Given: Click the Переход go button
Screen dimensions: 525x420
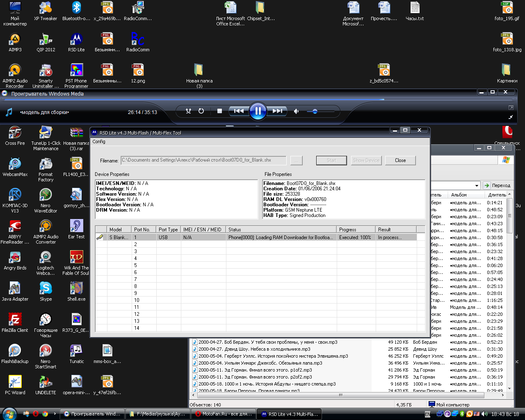Looking at the screenshot, I should pos(497,185).
